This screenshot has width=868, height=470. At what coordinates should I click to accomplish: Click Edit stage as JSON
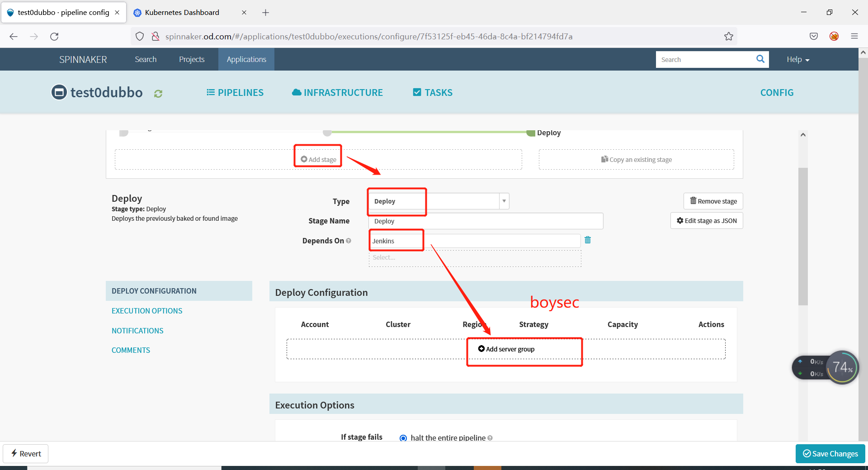(707, 221)
